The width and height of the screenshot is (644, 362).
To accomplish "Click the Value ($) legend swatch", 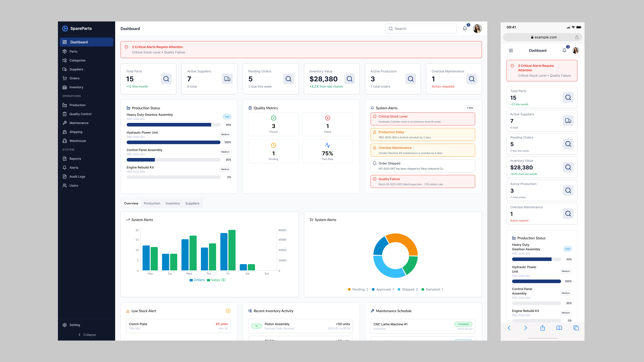I will [x=209, y=280].
